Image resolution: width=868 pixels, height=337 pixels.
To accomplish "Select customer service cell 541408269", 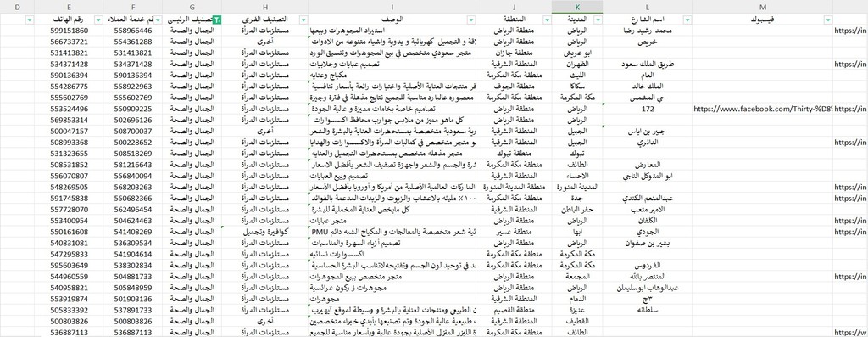I will [133, 232].
